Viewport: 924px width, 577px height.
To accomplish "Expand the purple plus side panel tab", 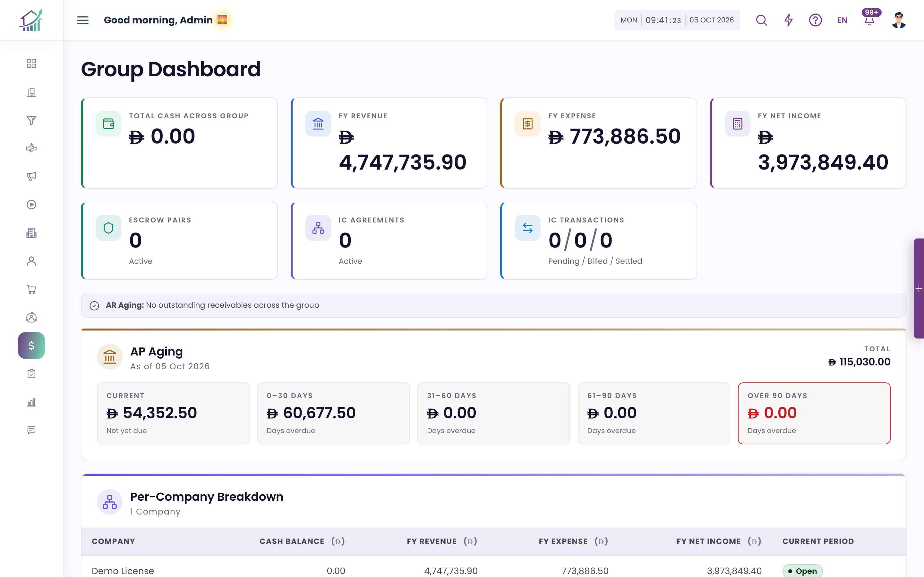I will click(919, 288).
